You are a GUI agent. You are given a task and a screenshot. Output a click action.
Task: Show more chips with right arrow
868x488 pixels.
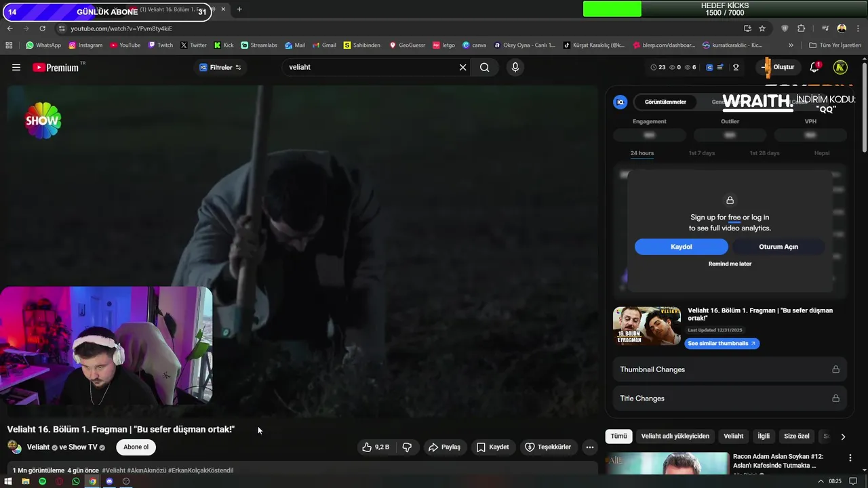(843, 437)
